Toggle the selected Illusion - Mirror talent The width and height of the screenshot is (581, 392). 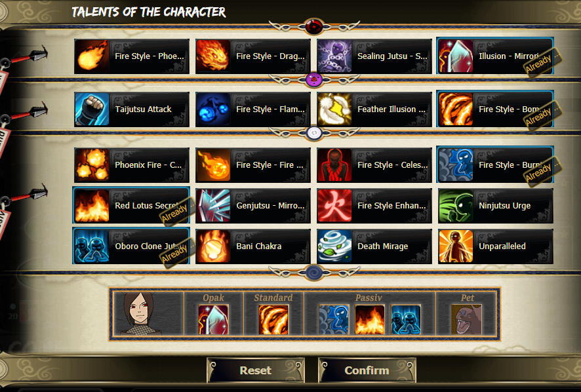[495, 56]
